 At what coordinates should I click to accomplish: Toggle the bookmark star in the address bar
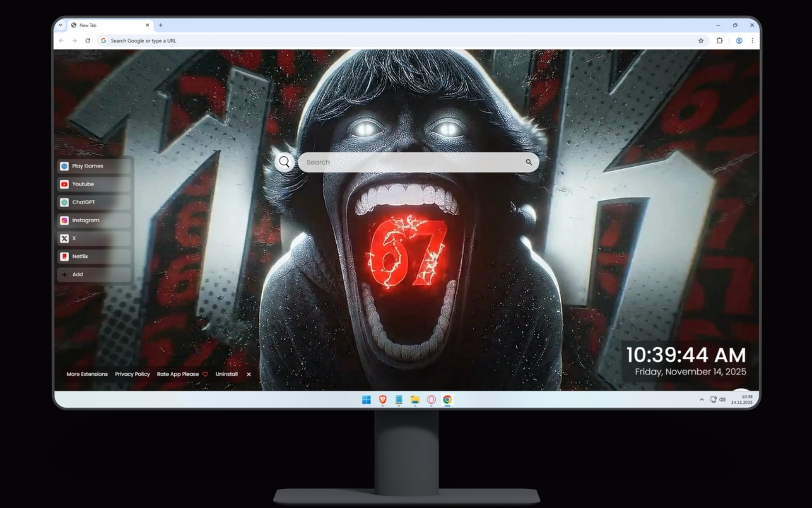(x=700, y=40)
